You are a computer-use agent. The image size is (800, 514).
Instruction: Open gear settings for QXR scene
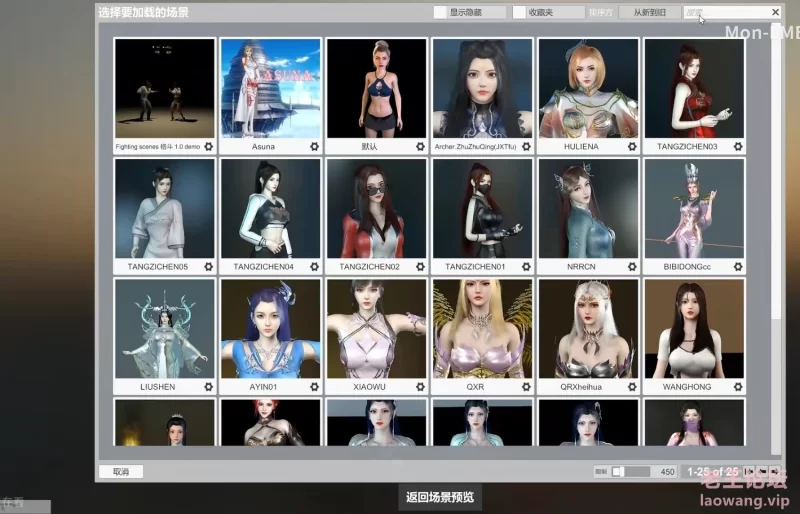coord(526,387)
